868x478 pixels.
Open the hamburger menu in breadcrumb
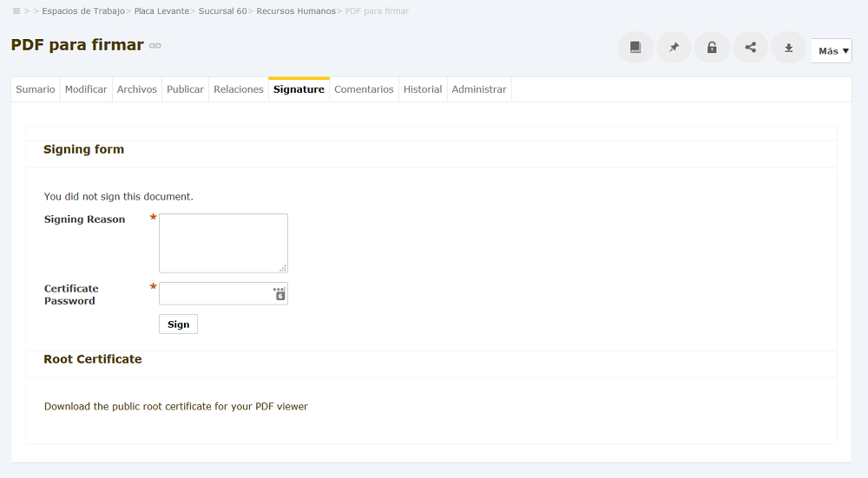coord(16,11)
